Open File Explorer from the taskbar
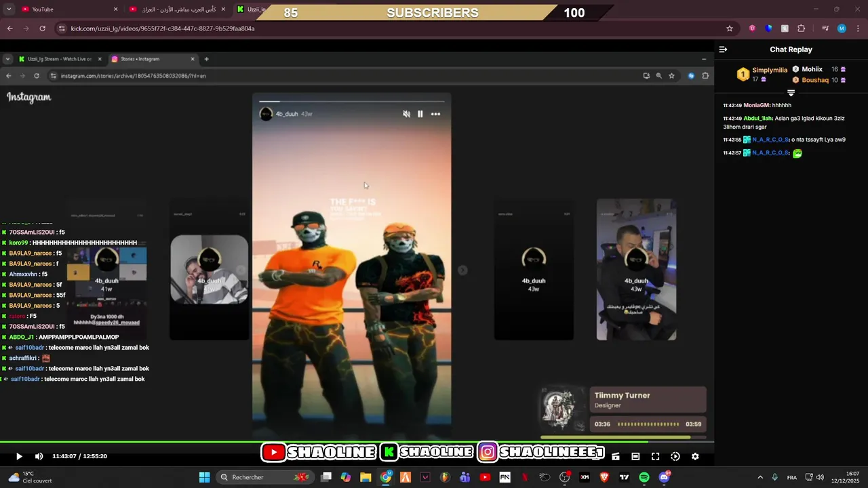 (x=366, y=477)
